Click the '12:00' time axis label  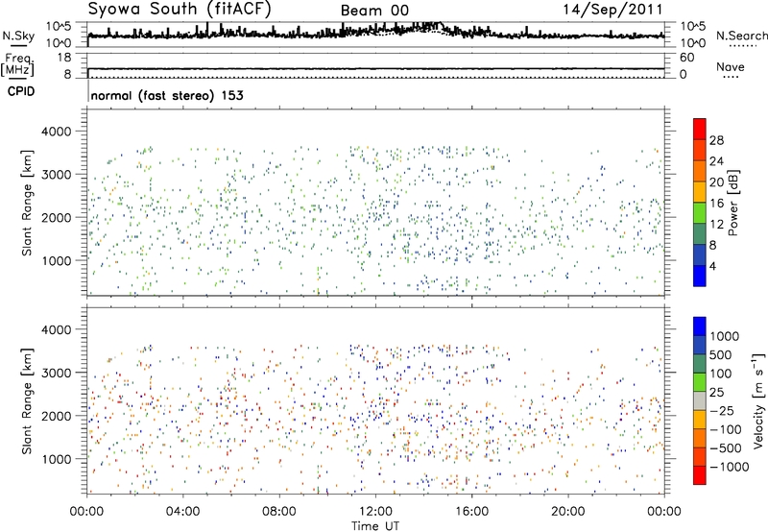(375, 512)
